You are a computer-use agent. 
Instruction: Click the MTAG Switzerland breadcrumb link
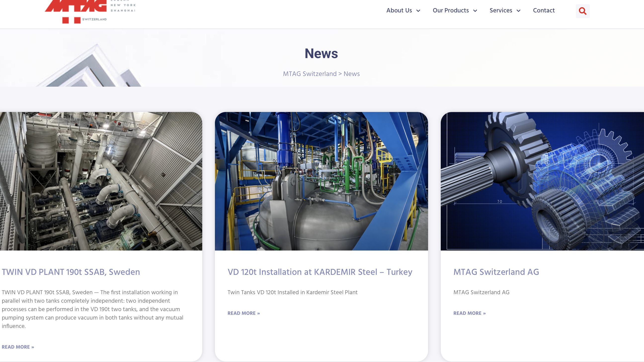pyautogui.click(x=310, y=74)
